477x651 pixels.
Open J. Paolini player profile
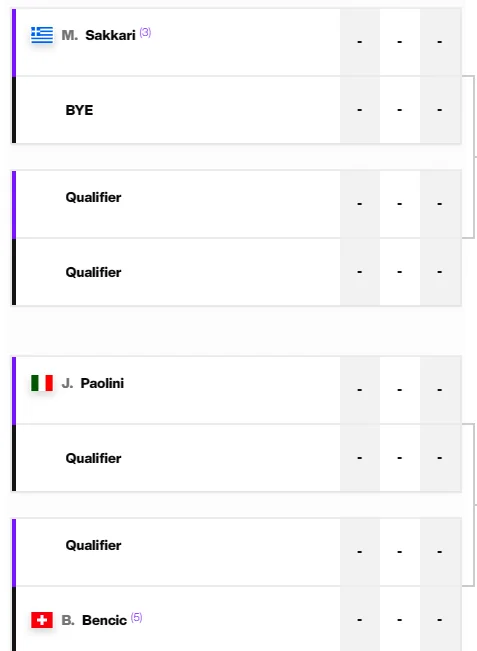click(x=93, y=383)
